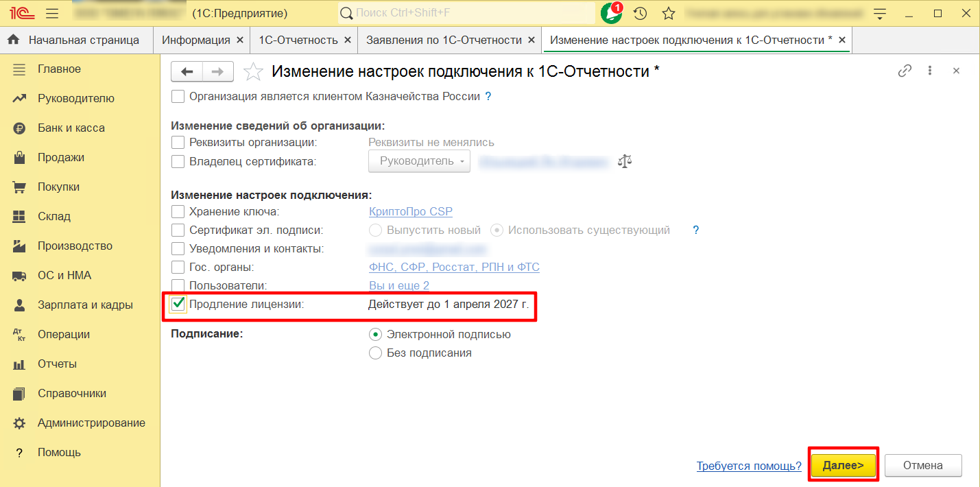Check Реквизиты организации checkbox
Image resolution: width=980 pixels, height=487 pixels.
point(178,143)
